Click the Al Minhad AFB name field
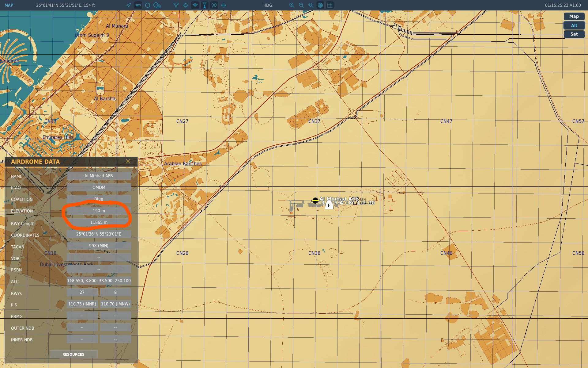 click(x=99, y=176)
